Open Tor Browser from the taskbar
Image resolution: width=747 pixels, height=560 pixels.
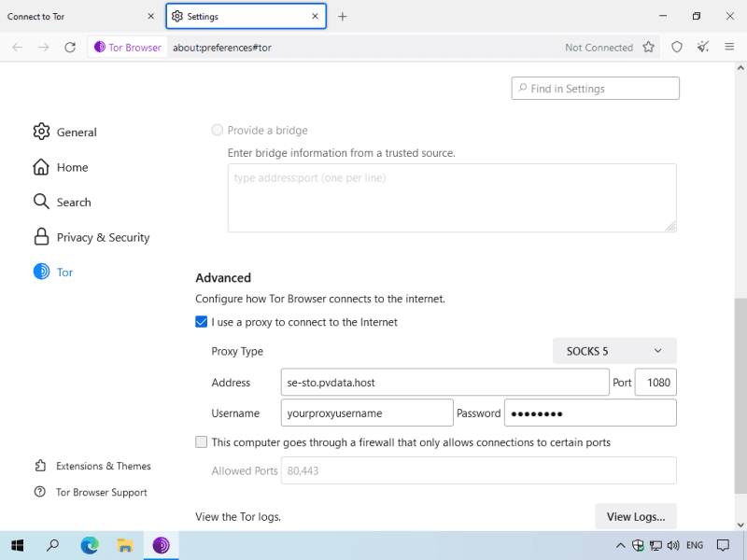tap(161, 545)
